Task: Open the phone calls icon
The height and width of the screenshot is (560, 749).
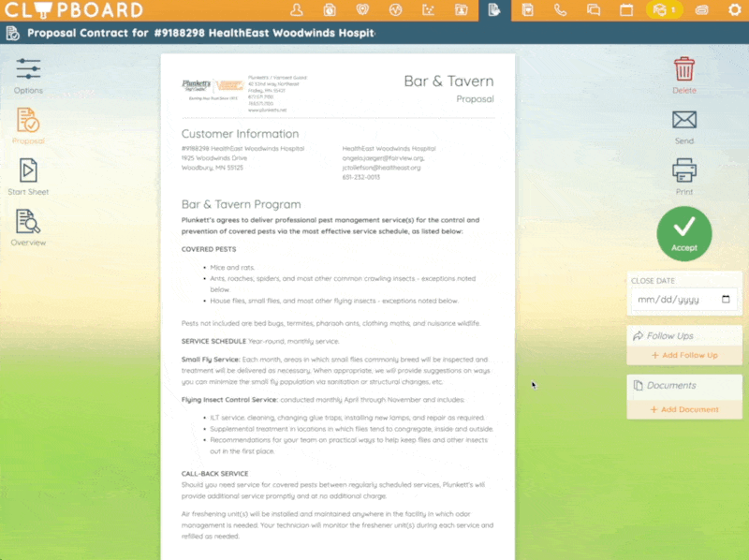Action: 560,10
